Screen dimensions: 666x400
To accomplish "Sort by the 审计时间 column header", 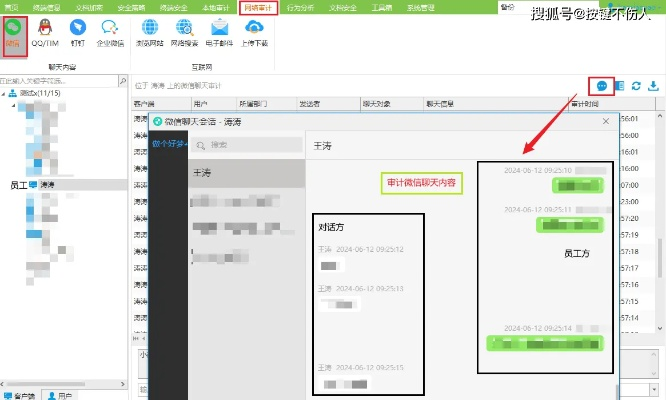I will pyautogui.click(x=611, y=104).
